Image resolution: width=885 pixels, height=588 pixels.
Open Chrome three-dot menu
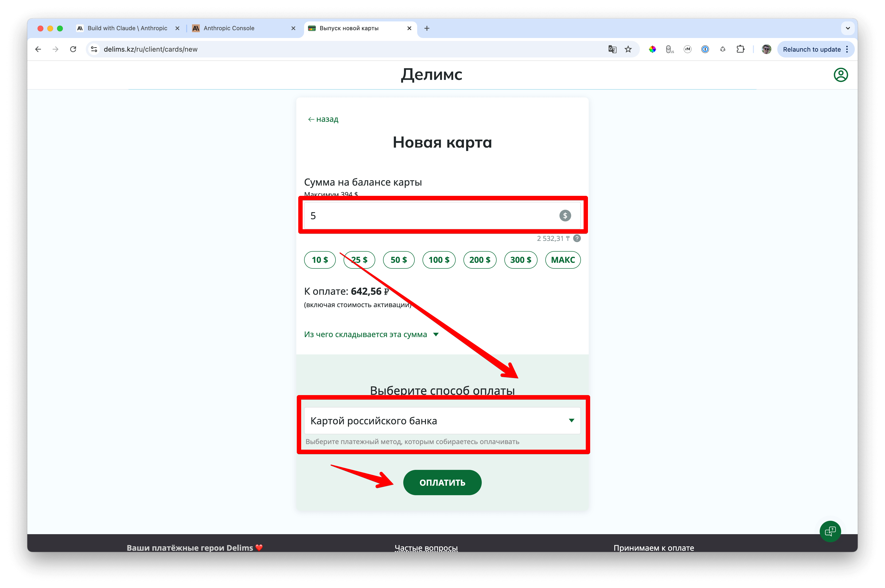[847, 49]
